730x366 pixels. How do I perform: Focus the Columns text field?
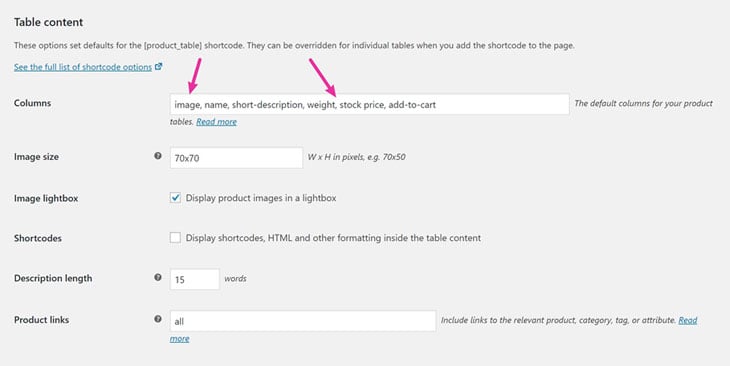tap(370, 104)
